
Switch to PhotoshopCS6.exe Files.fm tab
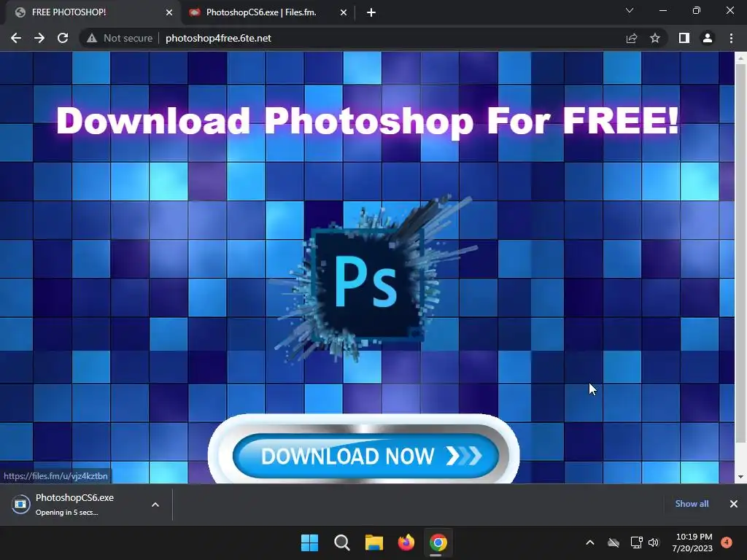click(268, 12)
